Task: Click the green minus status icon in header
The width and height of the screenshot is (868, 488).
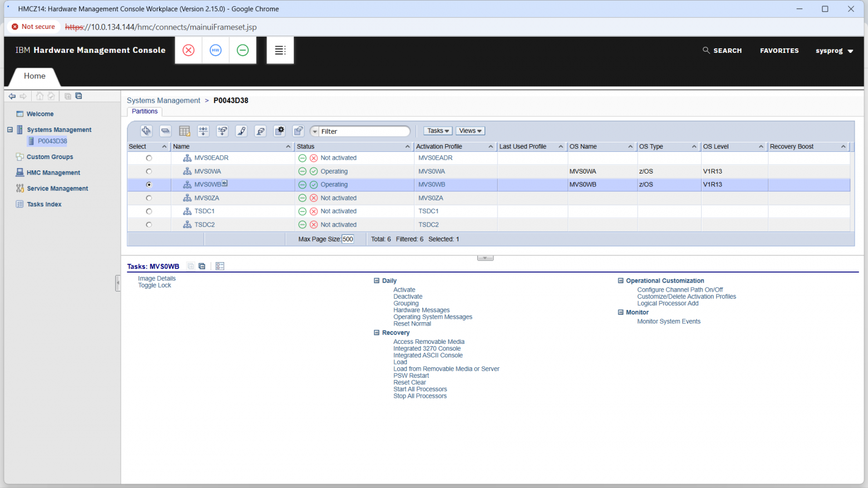Action: [243, 50]
